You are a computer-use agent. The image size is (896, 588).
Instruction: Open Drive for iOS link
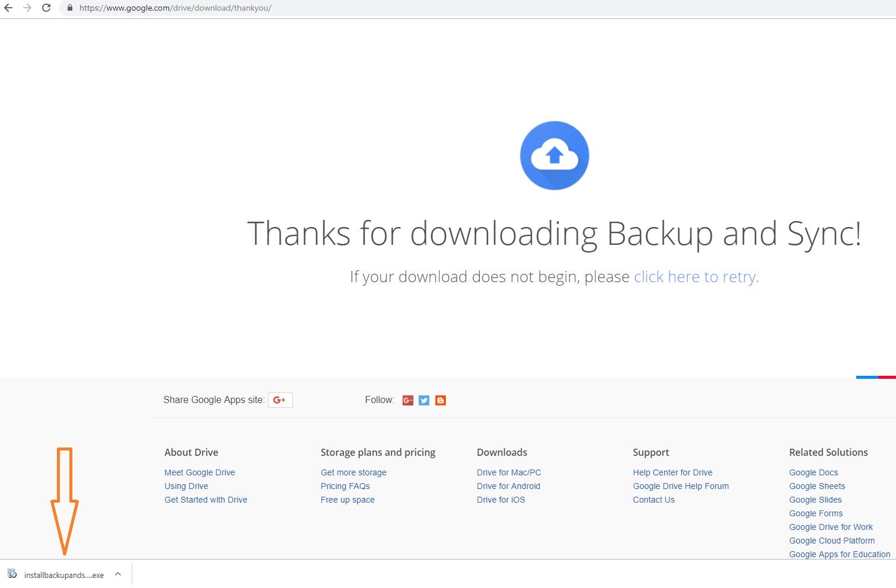pos(501,500)
